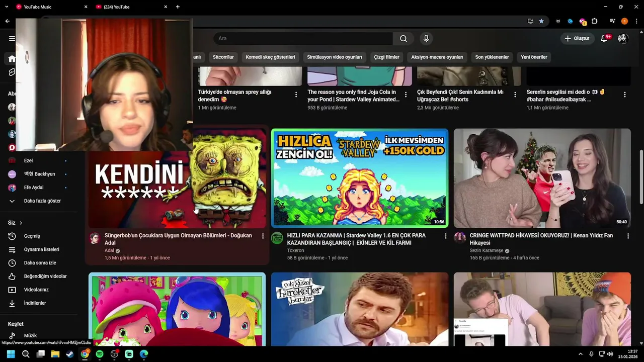This screenshot has width=644, height=362.
Task: Select Simülasyon video oyunları chip
Action: click(x=335, y=57)
